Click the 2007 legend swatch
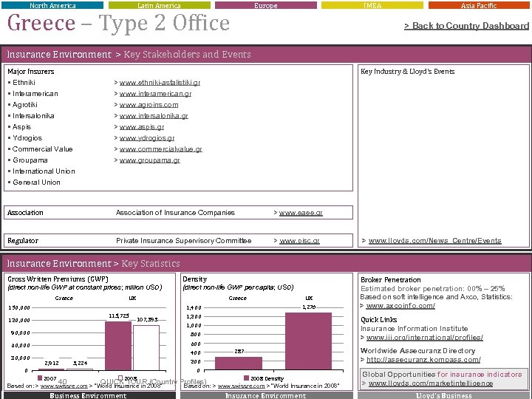Viewport: 532px width, 399px height. [x=40, y=378]
